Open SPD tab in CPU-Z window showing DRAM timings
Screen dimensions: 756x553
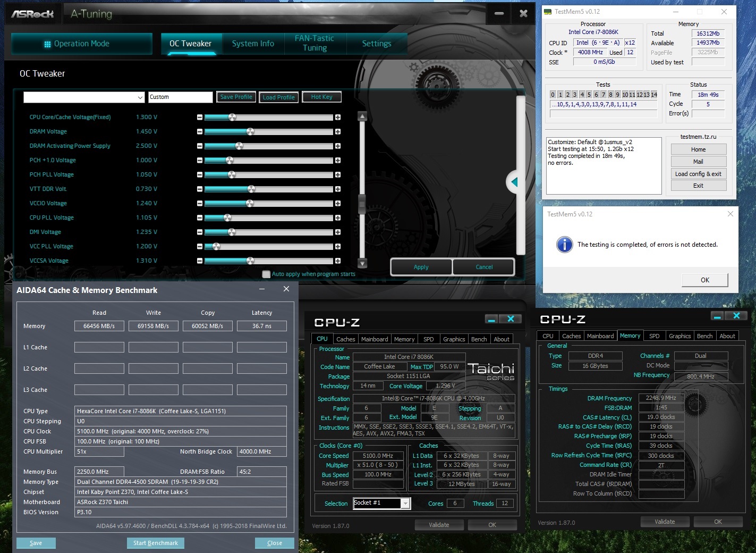coord(655,336)
